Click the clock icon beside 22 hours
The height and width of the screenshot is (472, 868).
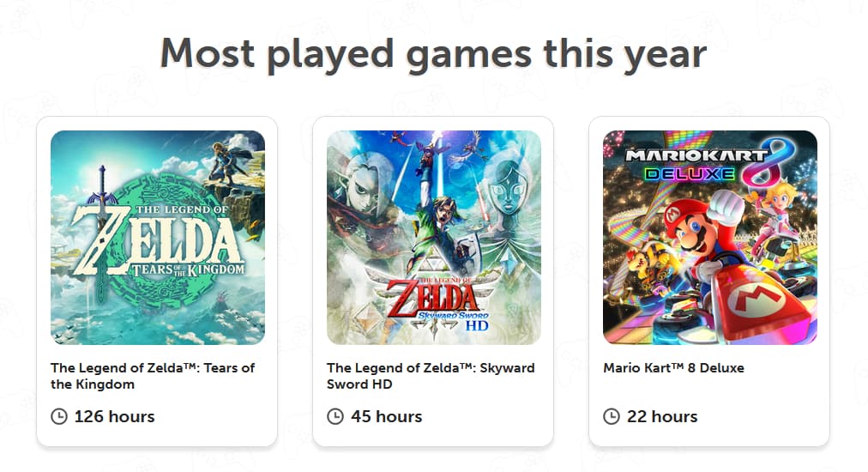click(x=612, y=417)
